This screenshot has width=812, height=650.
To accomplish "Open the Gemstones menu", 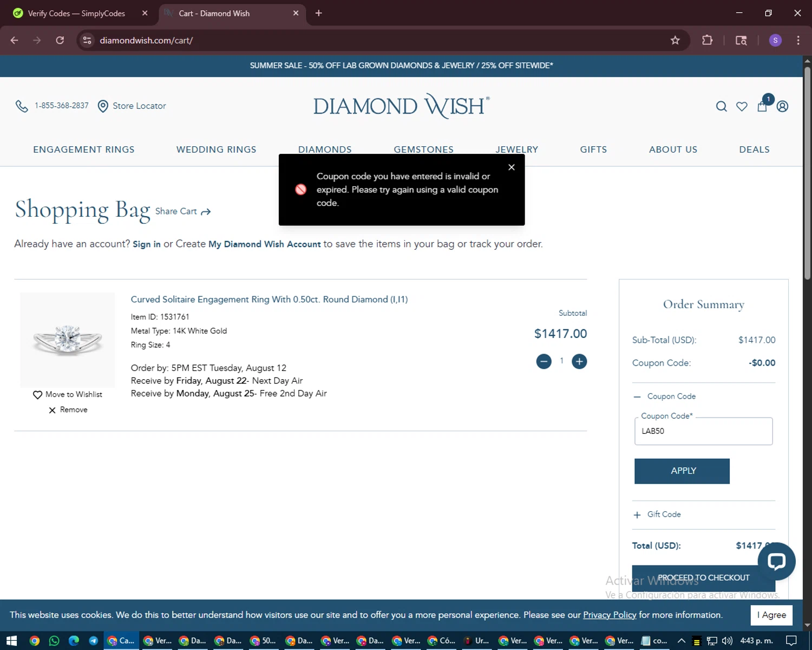I will (x=424, y=149).
